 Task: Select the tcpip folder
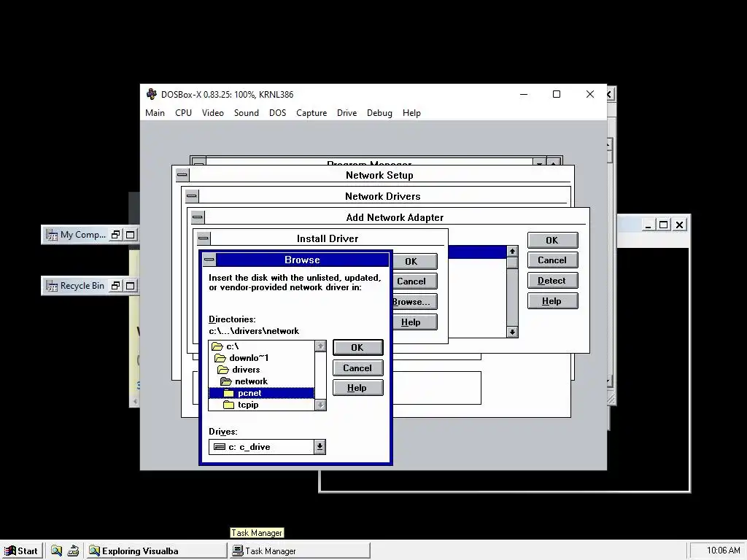261,404
